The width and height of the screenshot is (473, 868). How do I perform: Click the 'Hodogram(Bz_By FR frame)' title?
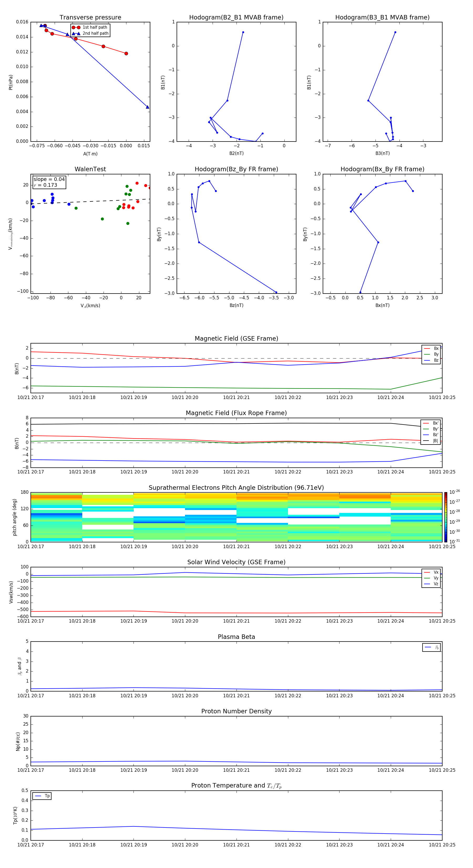point(236,169)
